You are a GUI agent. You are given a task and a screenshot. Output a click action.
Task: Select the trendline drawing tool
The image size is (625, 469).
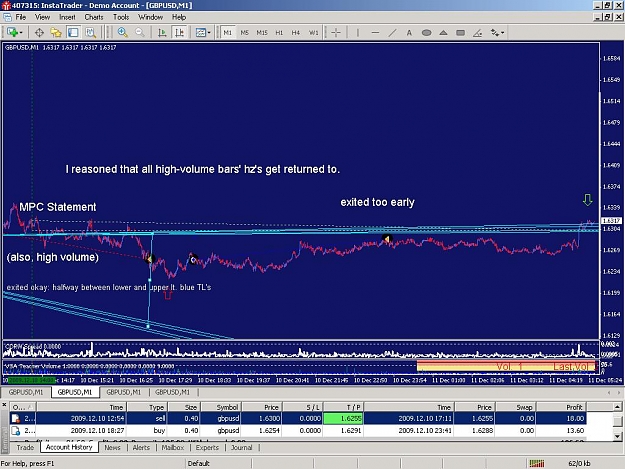click(x=392, y=33)
